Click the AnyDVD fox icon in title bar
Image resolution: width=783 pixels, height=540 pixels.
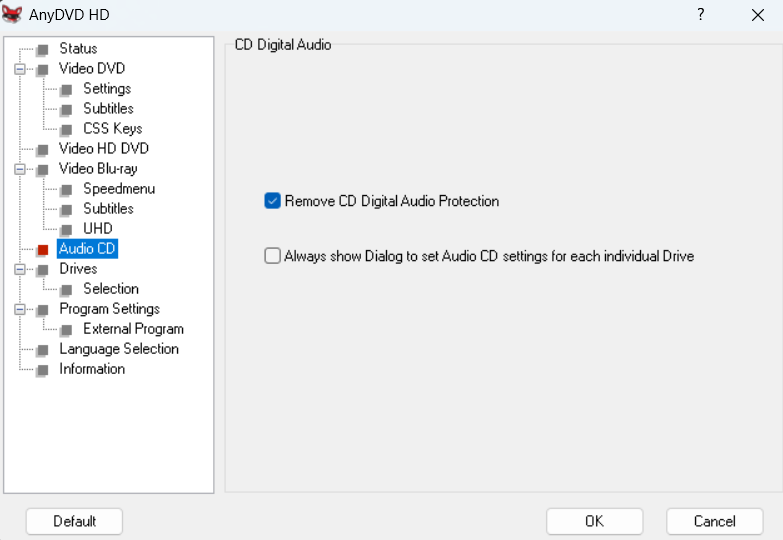click(x=12, y=14)
